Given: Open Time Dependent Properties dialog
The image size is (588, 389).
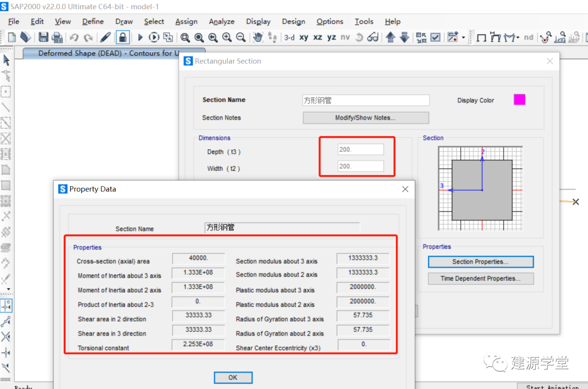Looking at the screenshot, I should coord(480,279).
